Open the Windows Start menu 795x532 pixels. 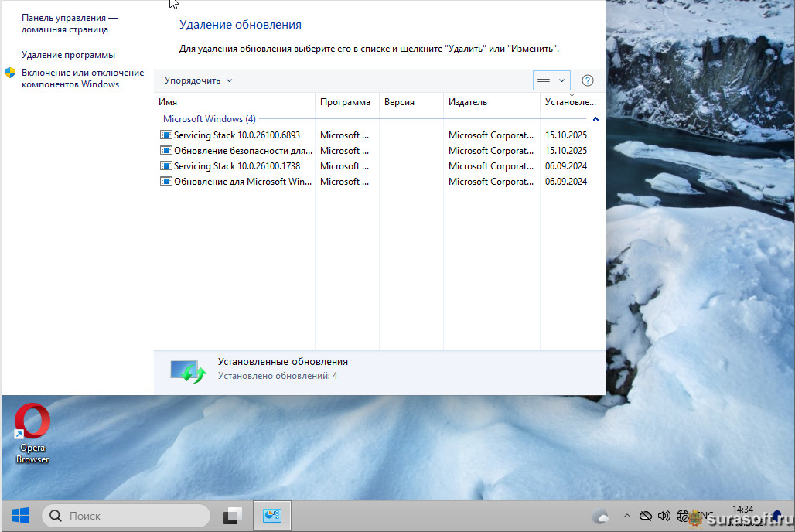(x=21, y=516)
